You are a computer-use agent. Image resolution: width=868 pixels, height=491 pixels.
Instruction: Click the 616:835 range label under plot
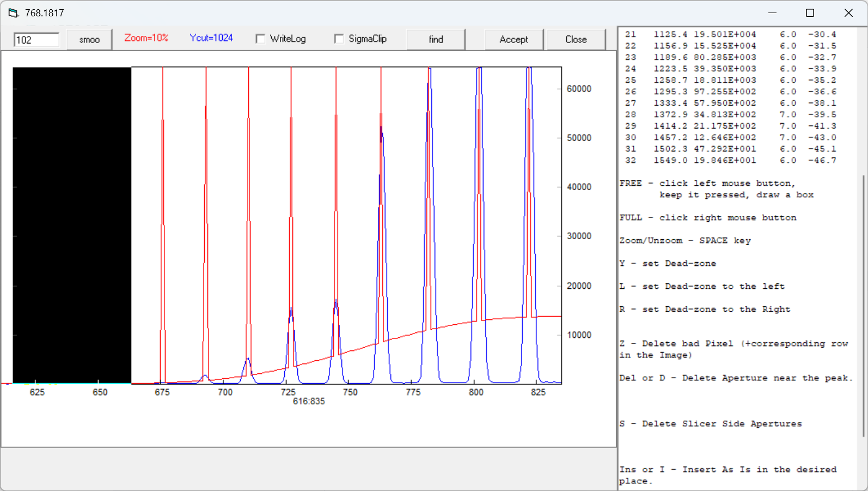pyautogui.click(x=309, y=401)
